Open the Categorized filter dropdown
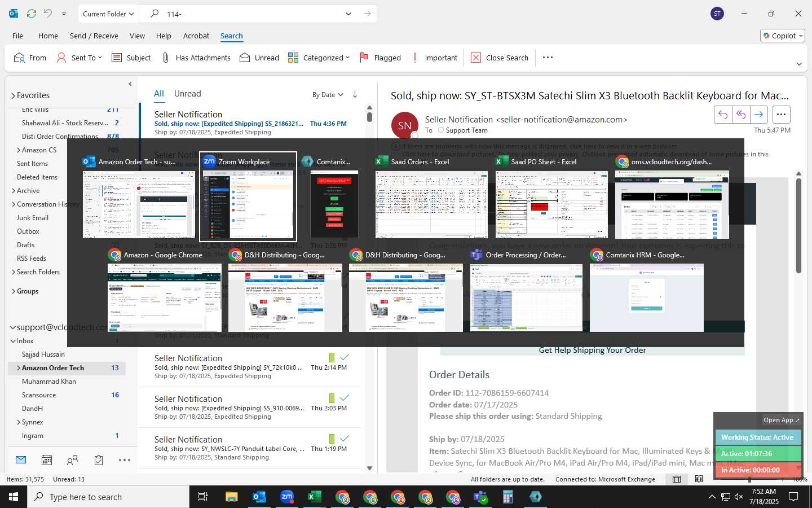Viewport: 812px width, 508px height. 319,58
